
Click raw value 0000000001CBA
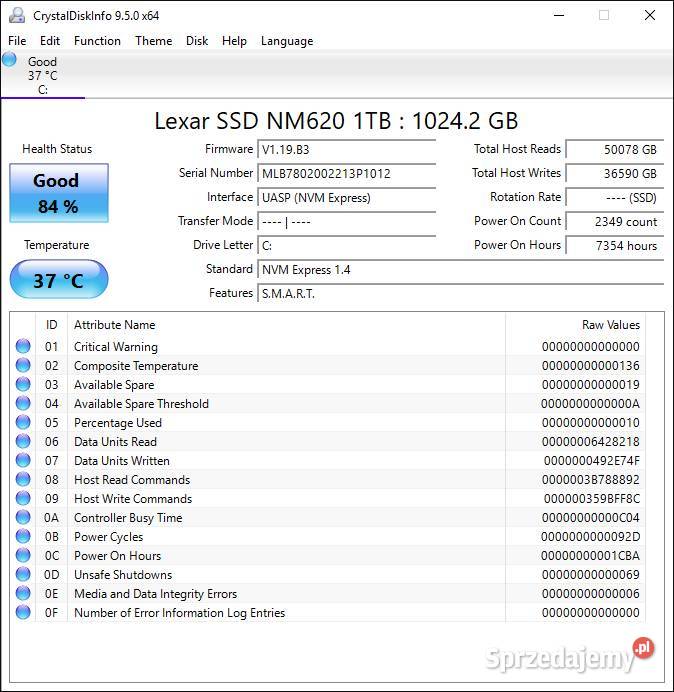591,556
